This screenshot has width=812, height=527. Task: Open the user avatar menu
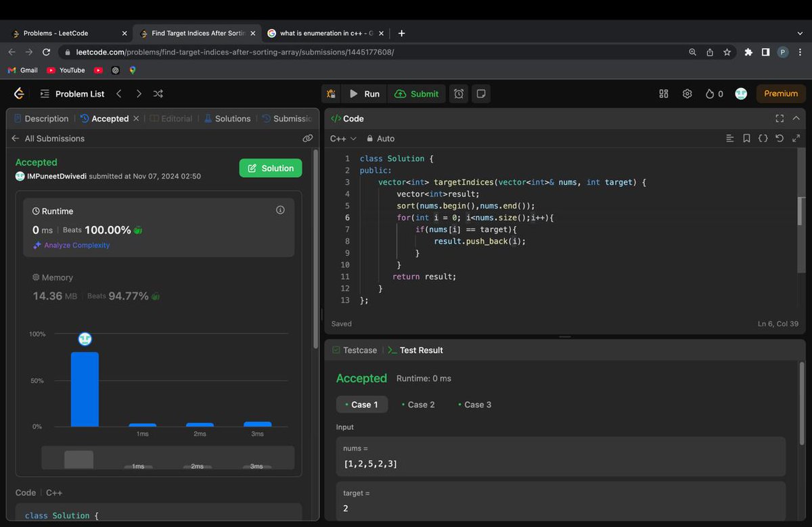click(741, 93)
